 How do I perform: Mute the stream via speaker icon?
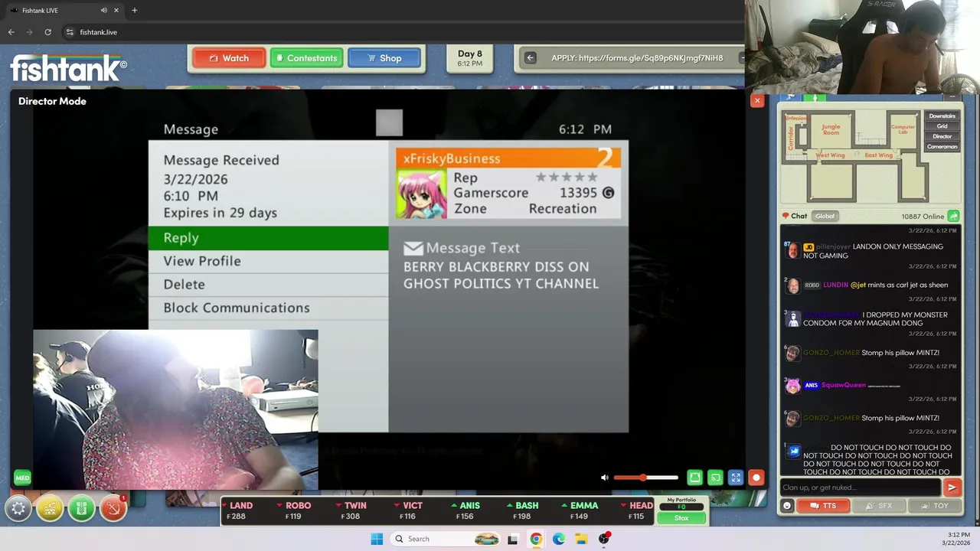605,478
